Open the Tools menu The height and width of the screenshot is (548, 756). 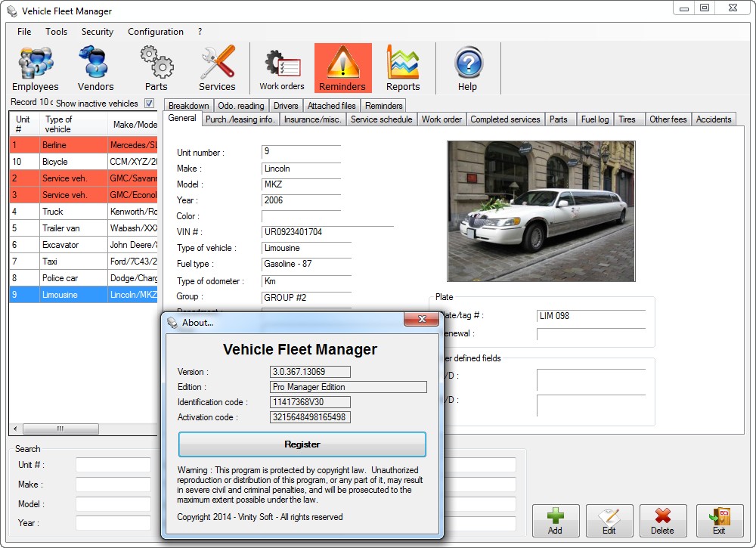point(57,31)
